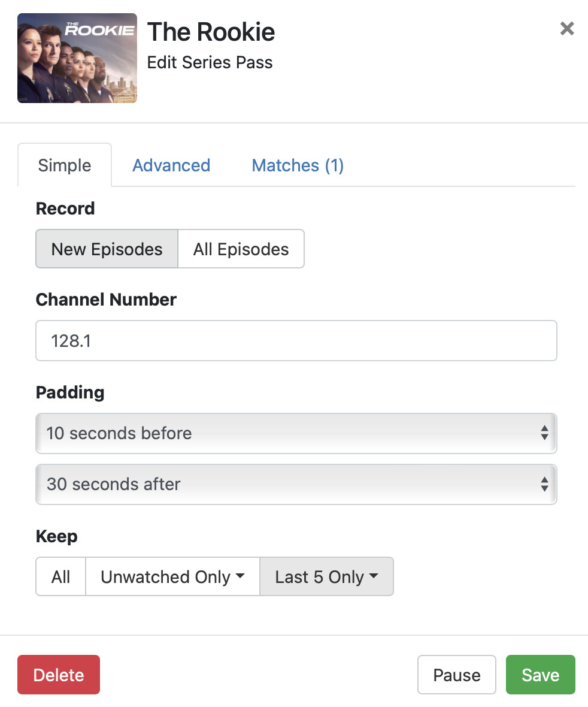The width and height of the screenshot is (588, 707).
Task: Open the Matches (1) tab
Action: pyautogui.click(x=298, y=165)
